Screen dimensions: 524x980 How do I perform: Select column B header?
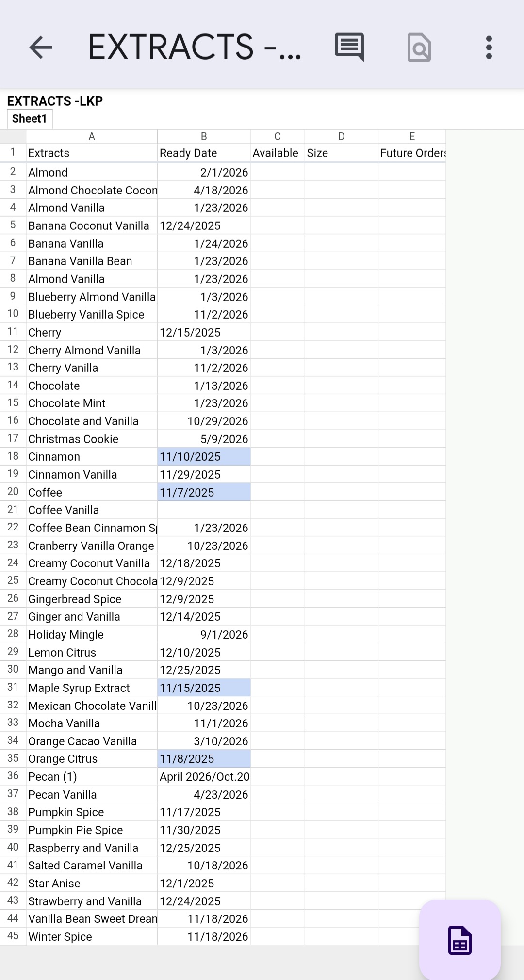204,137
